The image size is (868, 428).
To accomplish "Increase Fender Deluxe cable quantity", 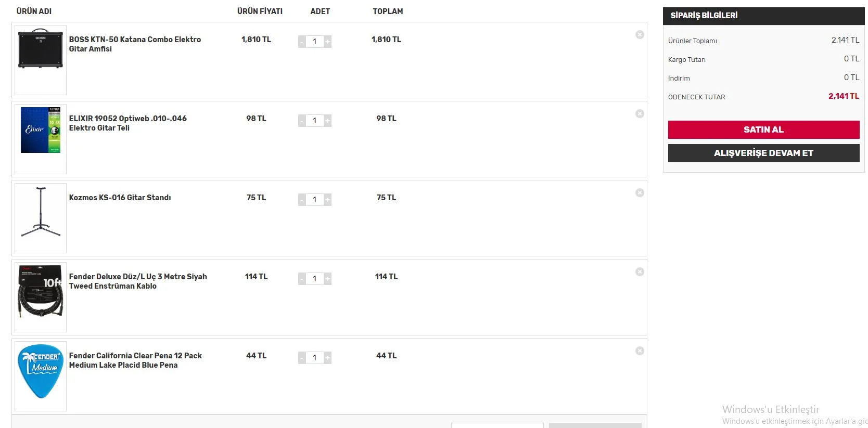I will tap(327, 279).
